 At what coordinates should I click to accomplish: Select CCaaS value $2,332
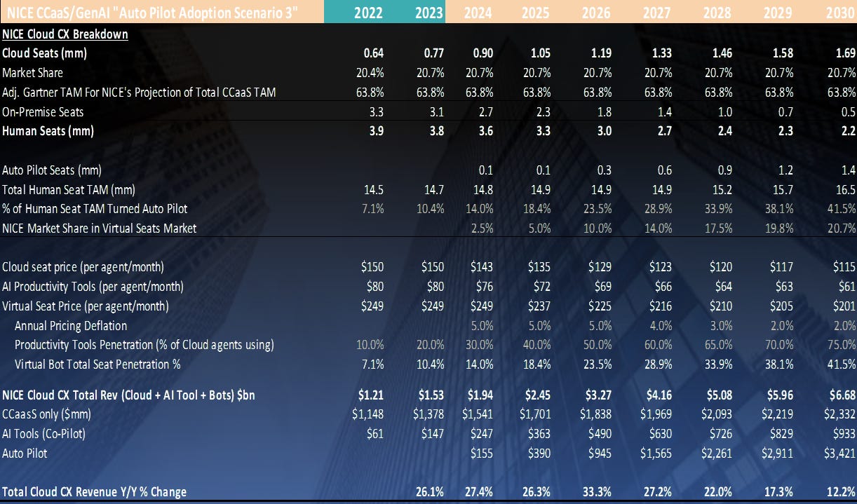click(x=839, y=414)
